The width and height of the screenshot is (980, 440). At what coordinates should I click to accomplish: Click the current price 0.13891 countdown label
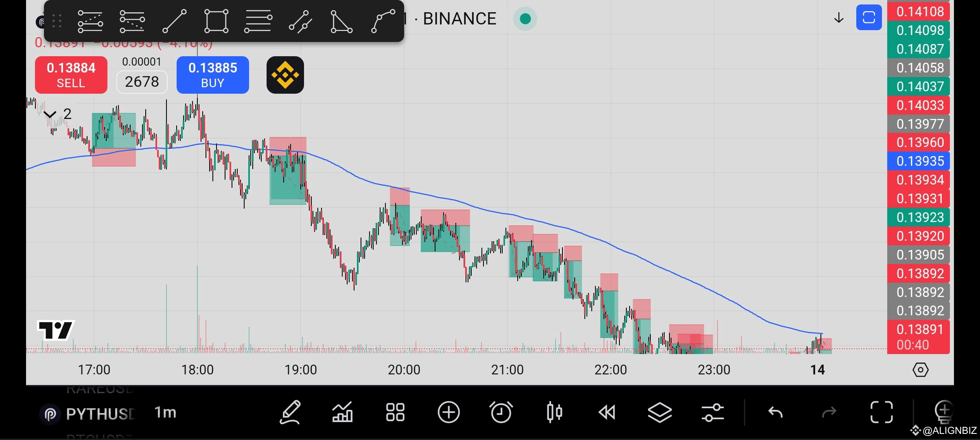click(919, 337)
